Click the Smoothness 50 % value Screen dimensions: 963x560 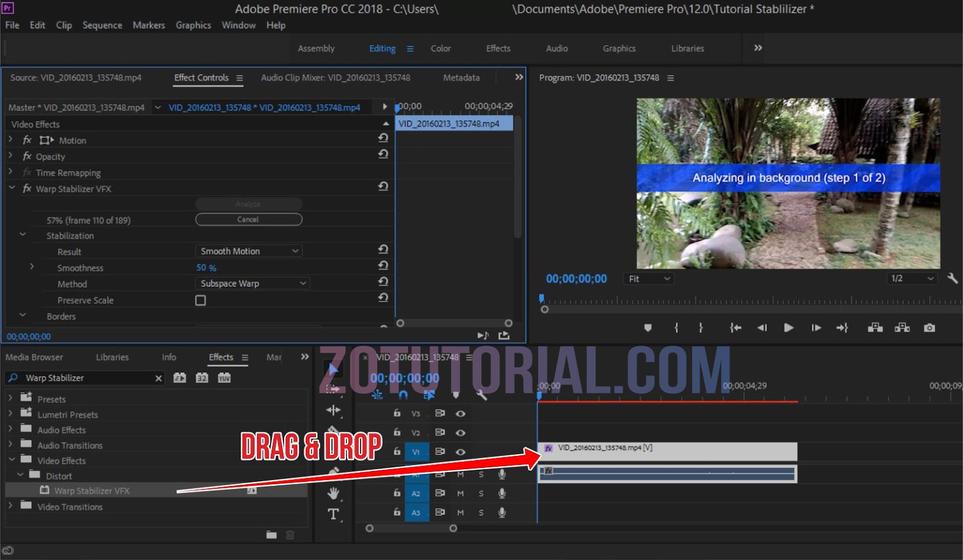[x=206, y=268]
